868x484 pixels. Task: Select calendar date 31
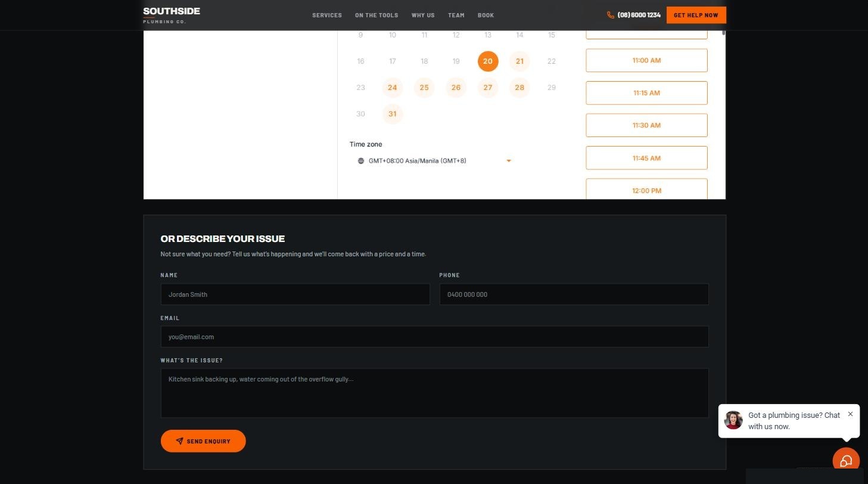pyautogui.click(x=392, y=114)
